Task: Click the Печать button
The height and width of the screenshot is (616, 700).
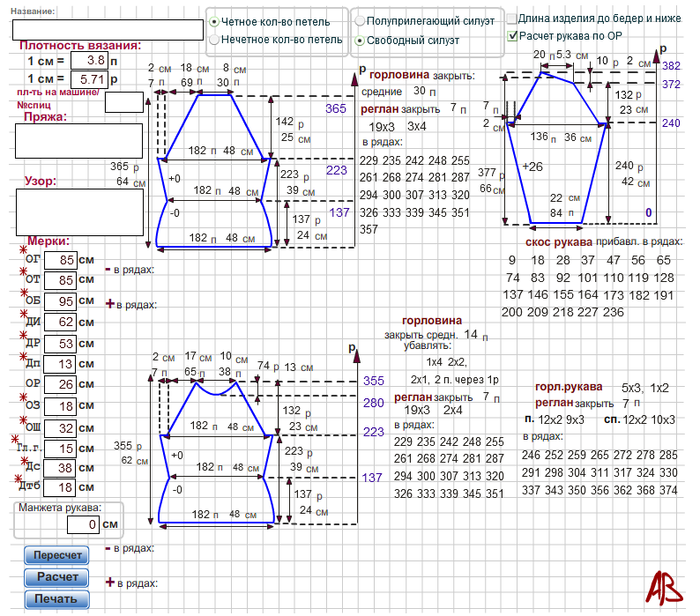Action: (x=56, y=599)
